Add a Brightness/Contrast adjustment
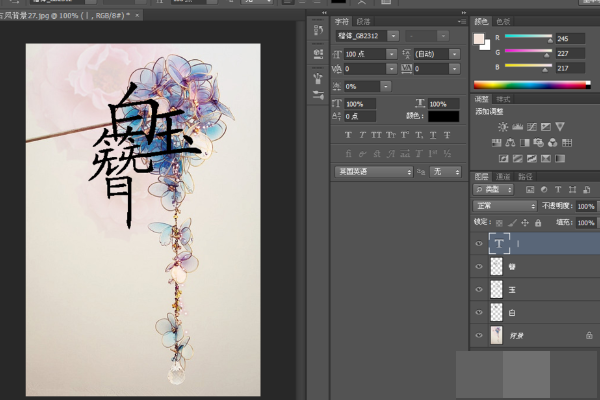Viewport: 600px width, 400px height. (x=503, y=127)
